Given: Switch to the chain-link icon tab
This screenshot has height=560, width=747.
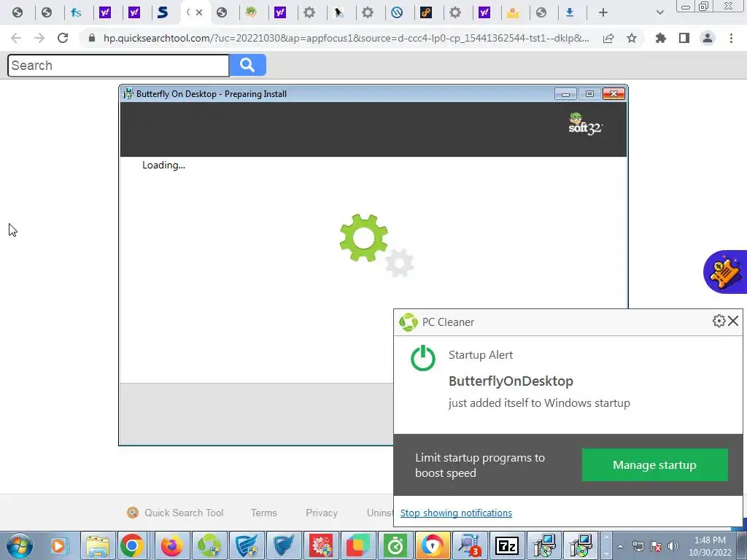Looking at the screenshot, I should coord(426,12).
